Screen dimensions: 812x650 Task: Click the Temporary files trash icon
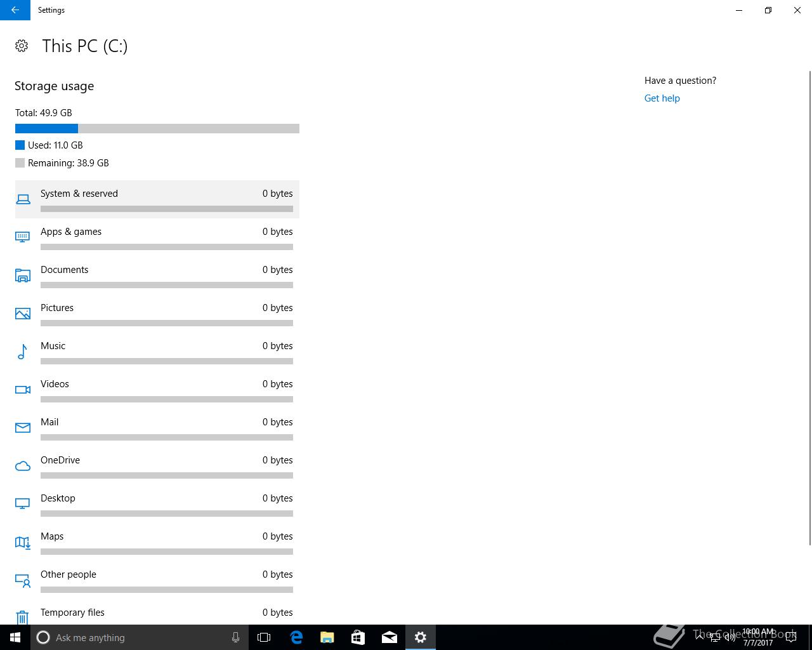click(23, 617)
